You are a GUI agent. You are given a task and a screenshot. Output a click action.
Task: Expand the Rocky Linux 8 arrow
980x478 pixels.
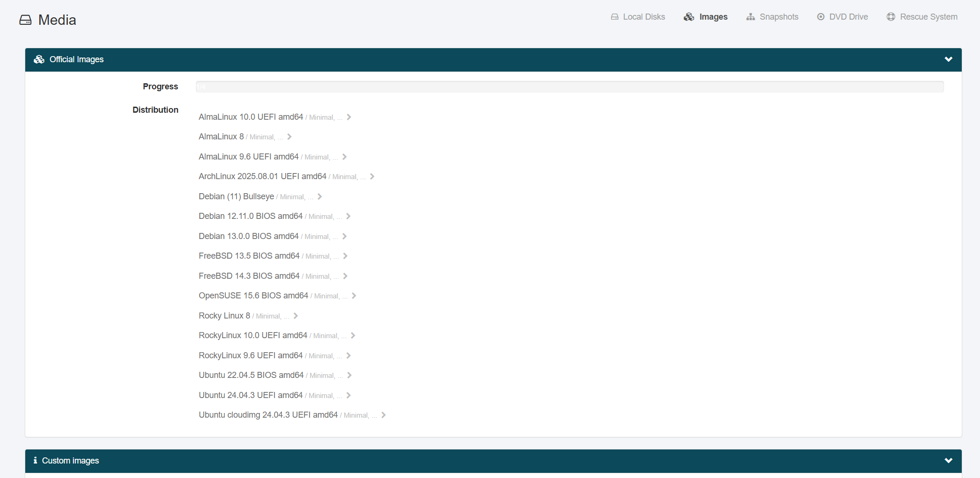[x=295, y=316]
